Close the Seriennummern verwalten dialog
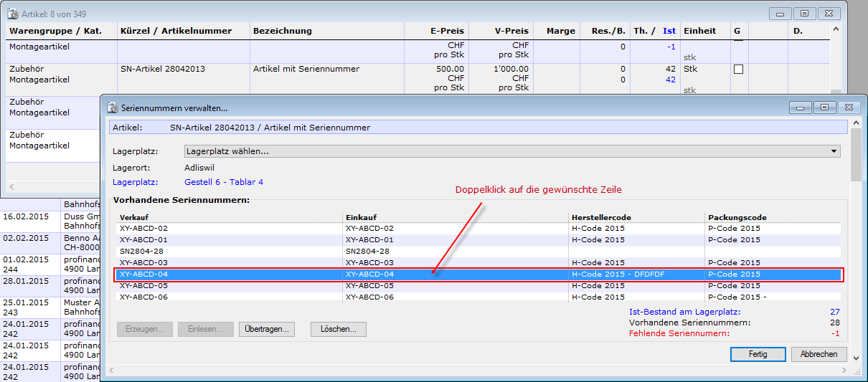The width and height of the screenshot is (868, 382). tap(848, 108)
